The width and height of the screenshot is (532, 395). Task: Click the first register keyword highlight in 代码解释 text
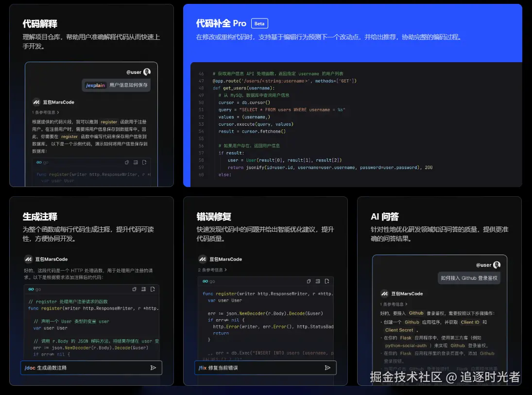coord(109,122)
